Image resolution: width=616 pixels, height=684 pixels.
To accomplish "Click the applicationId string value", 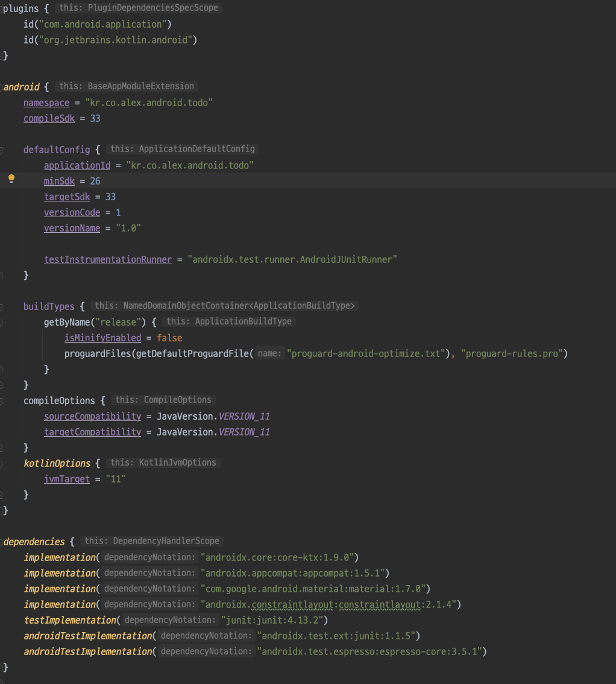I will pyautogui.click(x=190, y=166).
